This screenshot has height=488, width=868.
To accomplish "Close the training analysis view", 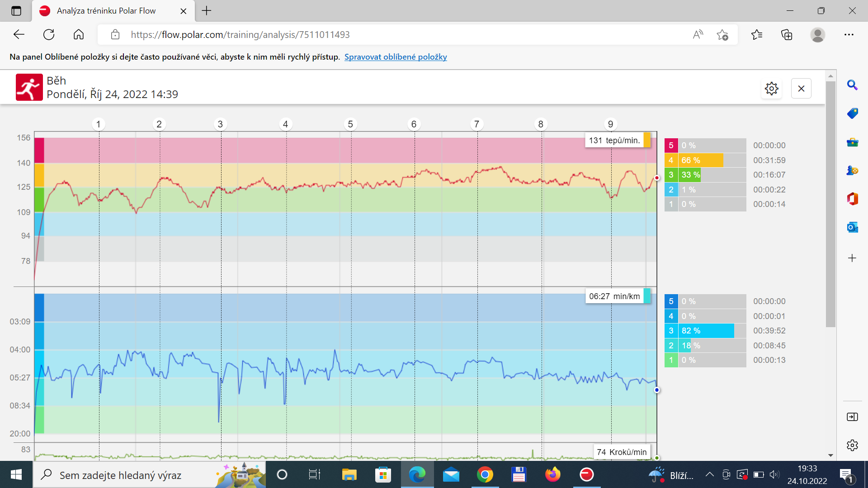I will [801, 89].
